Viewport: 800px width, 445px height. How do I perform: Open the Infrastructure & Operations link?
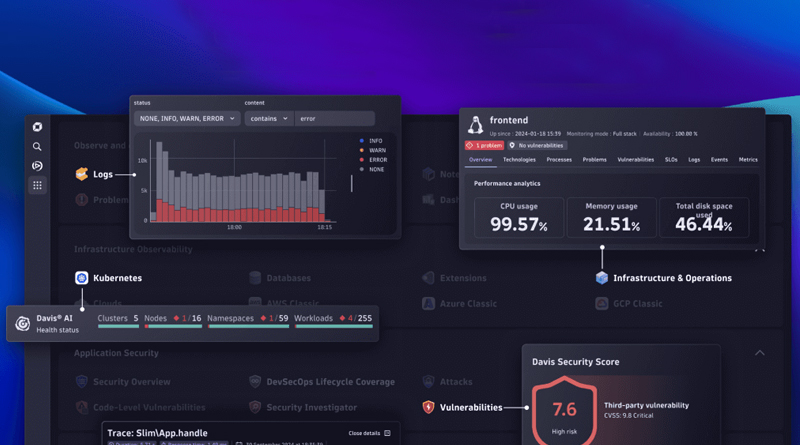(x=672, y=278)
